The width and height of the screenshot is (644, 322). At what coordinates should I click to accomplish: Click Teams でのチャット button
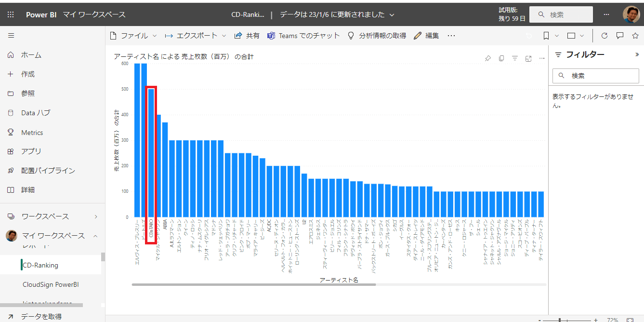pos(303,36)
